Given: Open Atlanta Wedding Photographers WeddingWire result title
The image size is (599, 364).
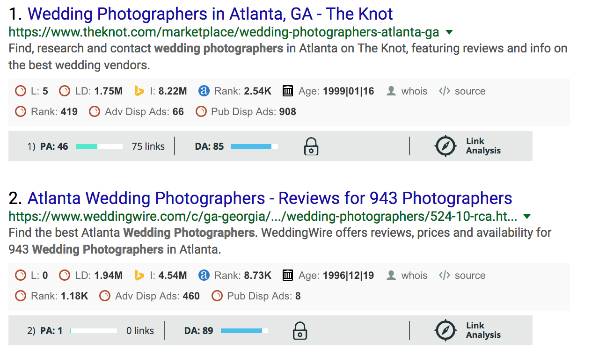Looking at the screenshot, I should coord(270,198).
